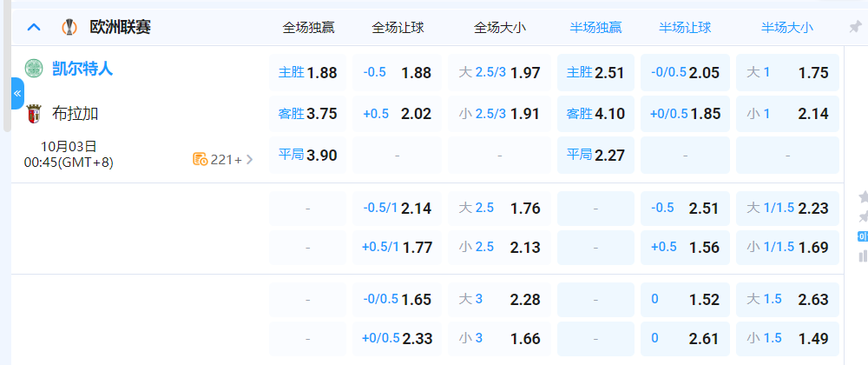Viewport: 868px width, 365px height.
Task: Select the 半场独赢 column tab
Action: [595, 28]
